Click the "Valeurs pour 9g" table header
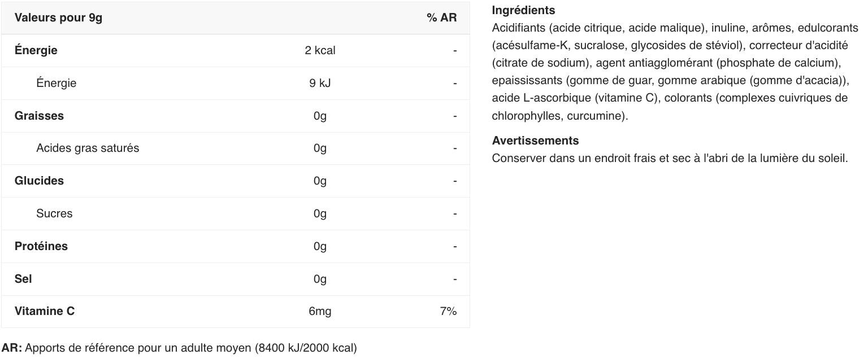This screenshot has width=868, height=359. click(x=58, y=17)
